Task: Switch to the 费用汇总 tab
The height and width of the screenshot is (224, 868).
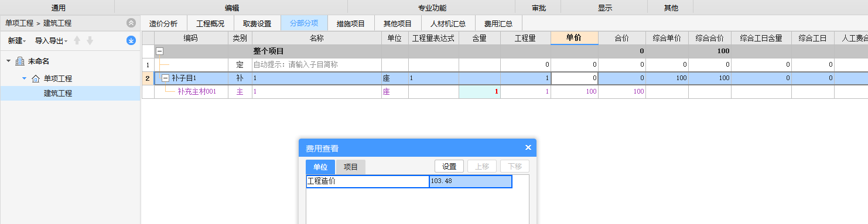Action: point(498,23)
